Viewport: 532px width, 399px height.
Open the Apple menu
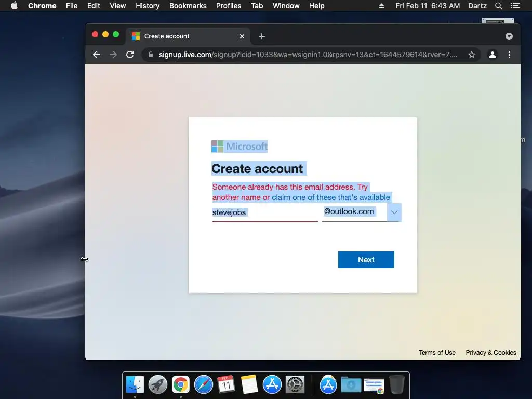(x=14, y=6)
